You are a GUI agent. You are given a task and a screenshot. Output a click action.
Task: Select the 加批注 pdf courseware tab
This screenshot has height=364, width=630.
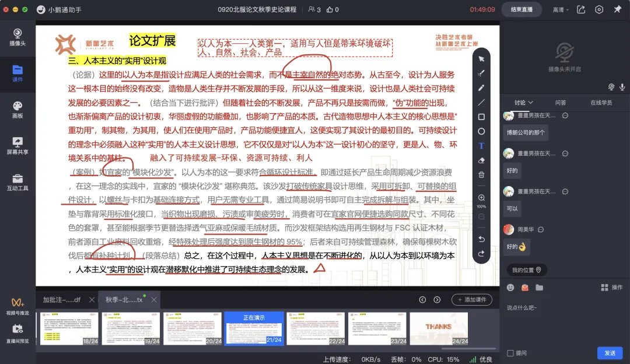[61, 300]
